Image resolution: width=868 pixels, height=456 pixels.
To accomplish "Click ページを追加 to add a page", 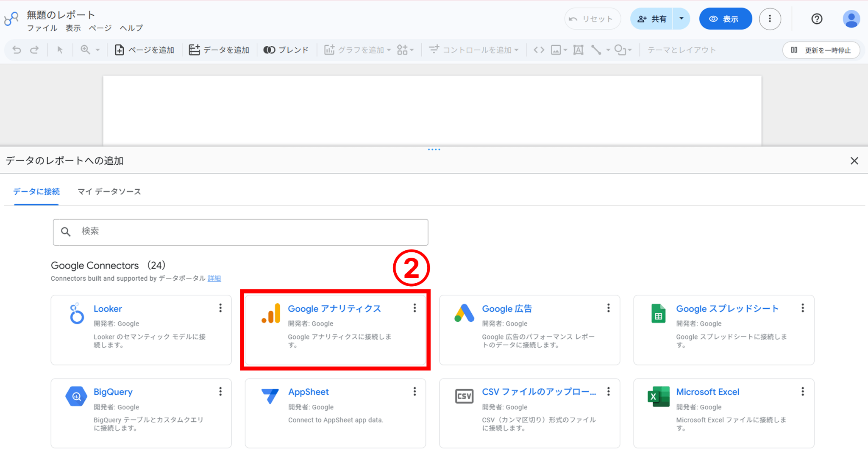I will pos(145,50).
